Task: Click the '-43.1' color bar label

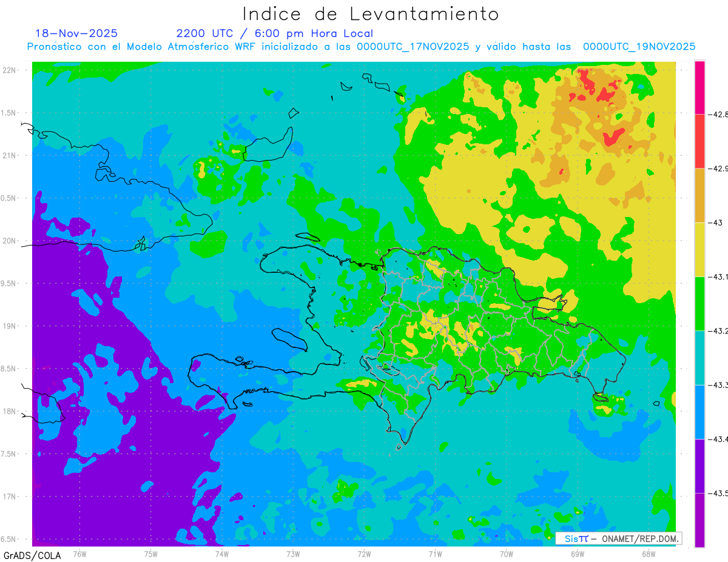Action: [x=718, y=276]
